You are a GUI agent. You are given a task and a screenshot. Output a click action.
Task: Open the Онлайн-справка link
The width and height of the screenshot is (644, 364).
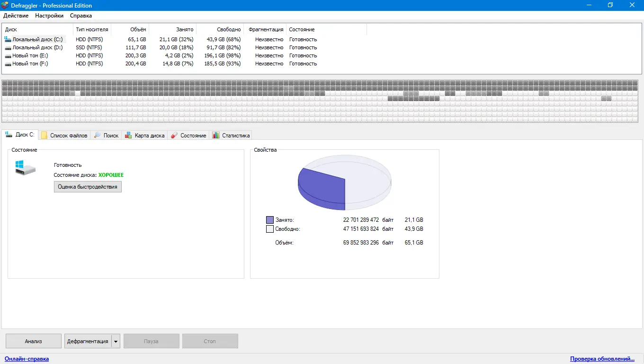pyautogui.click(x=27, y=359)
